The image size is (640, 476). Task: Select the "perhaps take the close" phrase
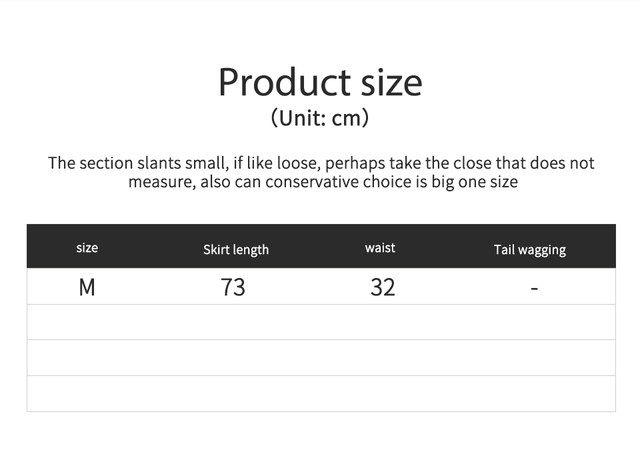410,163
